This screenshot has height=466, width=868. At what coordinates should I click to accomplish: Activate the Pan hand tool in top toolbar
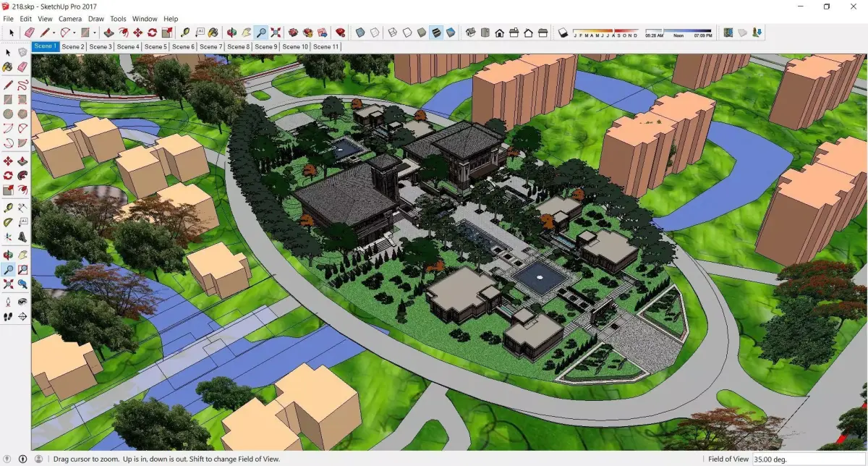click(247, 33)
